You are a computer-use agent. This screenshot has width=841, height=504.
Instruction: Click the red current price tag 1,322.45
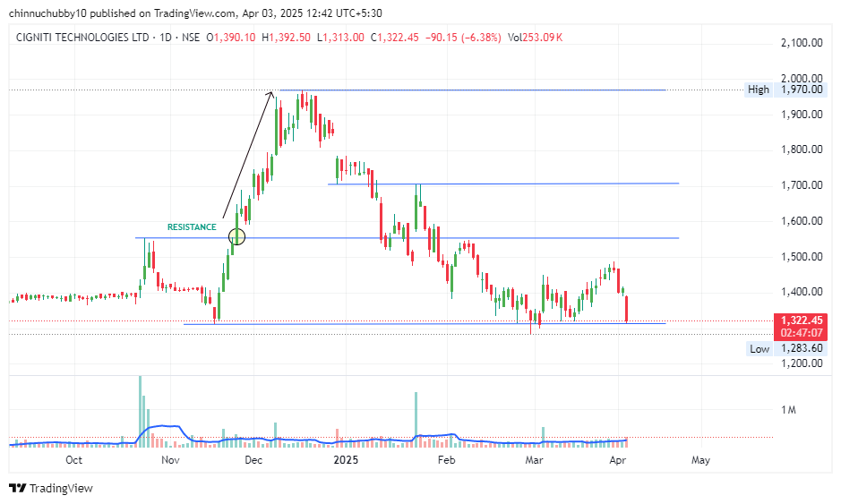(801, 320)
